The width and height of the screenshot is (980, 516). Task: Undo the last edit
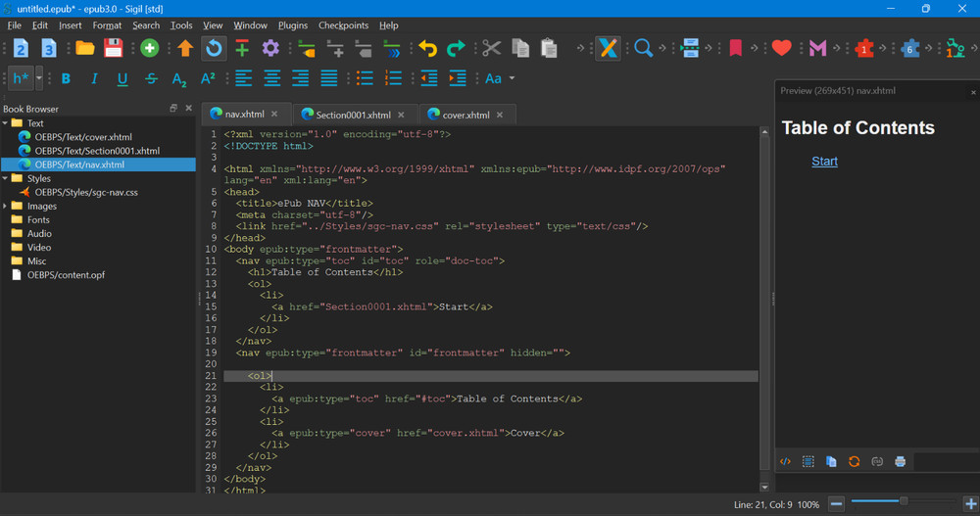[428, 48]
